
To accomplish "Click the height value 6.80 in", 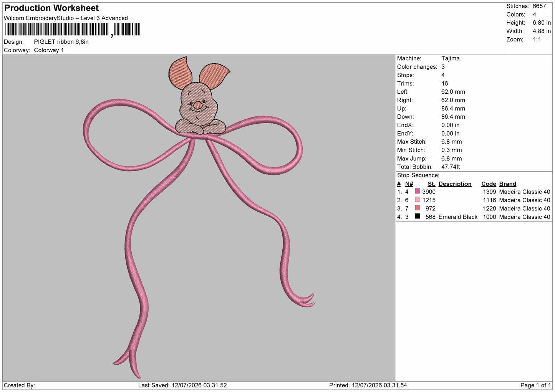I will click(x=542, y=23).
